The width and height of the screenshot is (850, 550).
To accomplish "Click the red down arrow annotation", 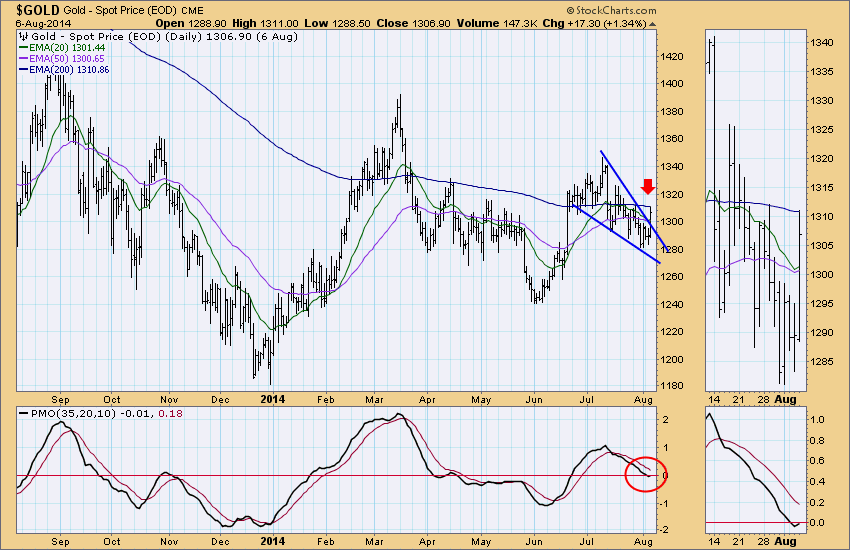I will [648, 187].
